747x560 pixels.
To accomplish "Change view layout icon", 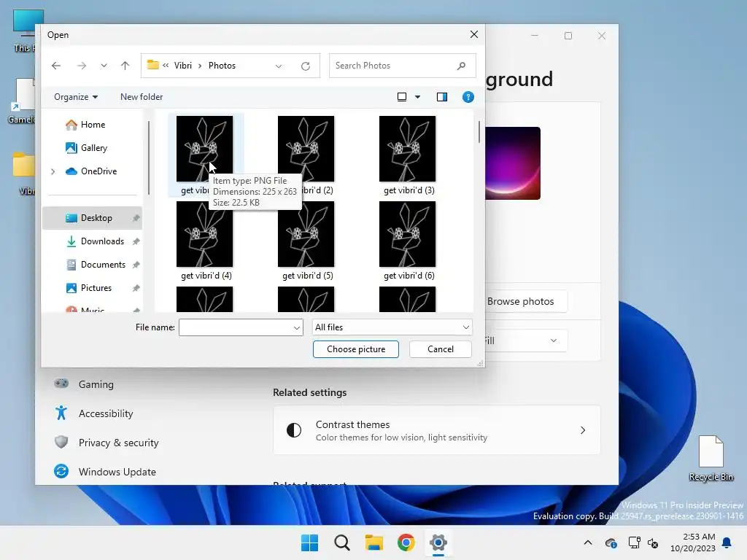I will pyautogui.click(x=402, y=97).
